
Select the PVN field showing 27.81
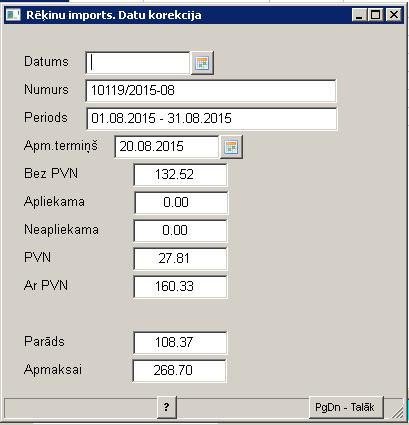click(x=180, y=259)
